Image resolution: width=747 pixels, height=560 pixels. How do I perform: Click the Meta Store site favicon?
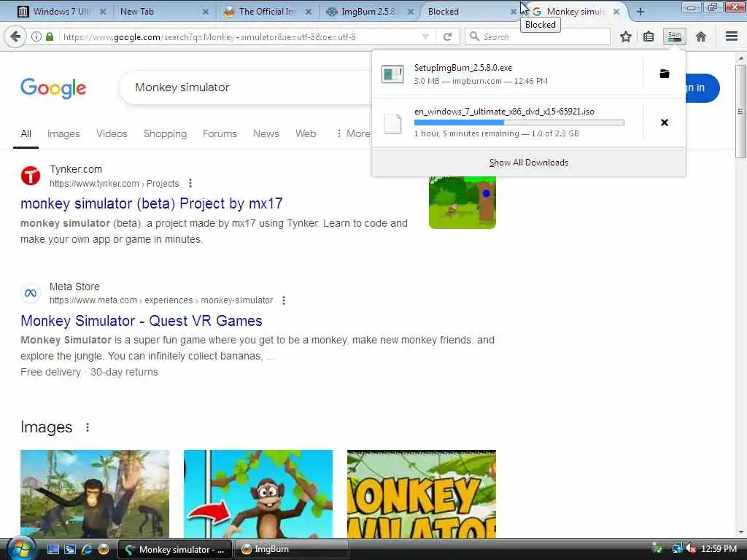pos(31,293)
